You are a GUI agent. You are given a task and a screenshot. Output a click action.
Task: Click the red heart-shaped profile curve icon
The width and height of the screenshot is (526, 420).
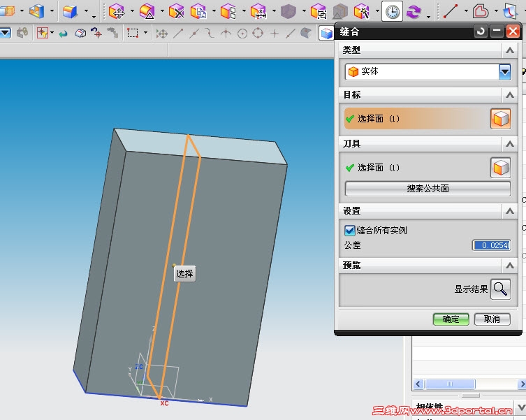click(481, 11)
